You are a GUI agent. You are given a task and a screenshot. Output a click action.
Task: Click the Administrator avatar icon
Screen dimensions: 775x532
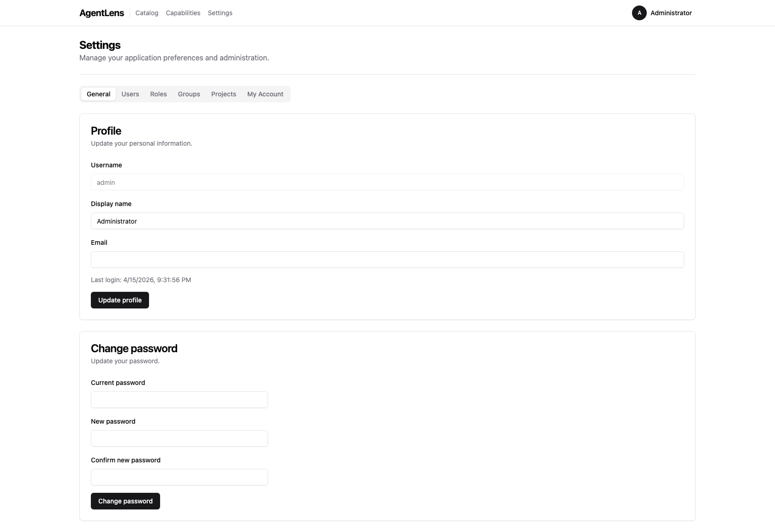pos(639,13)
